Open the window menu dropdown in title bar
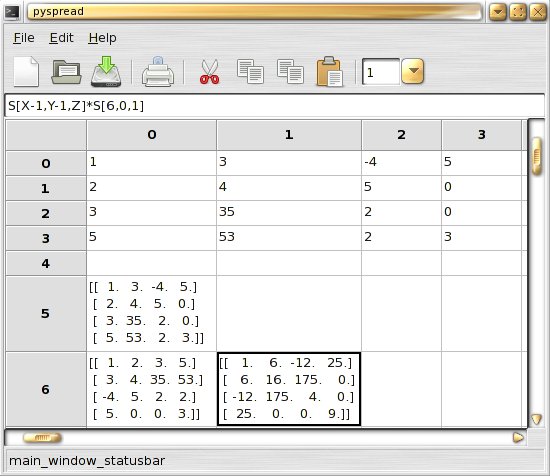Screen dimensions: 550x476 [x=498, y=12]
